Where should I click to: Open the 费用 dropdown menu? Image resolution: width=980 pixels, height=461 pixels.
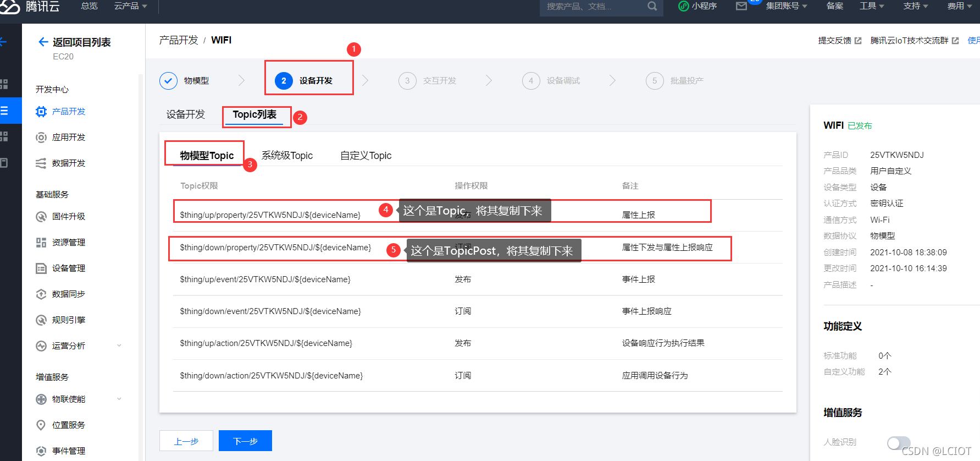[x=960, y=6]
